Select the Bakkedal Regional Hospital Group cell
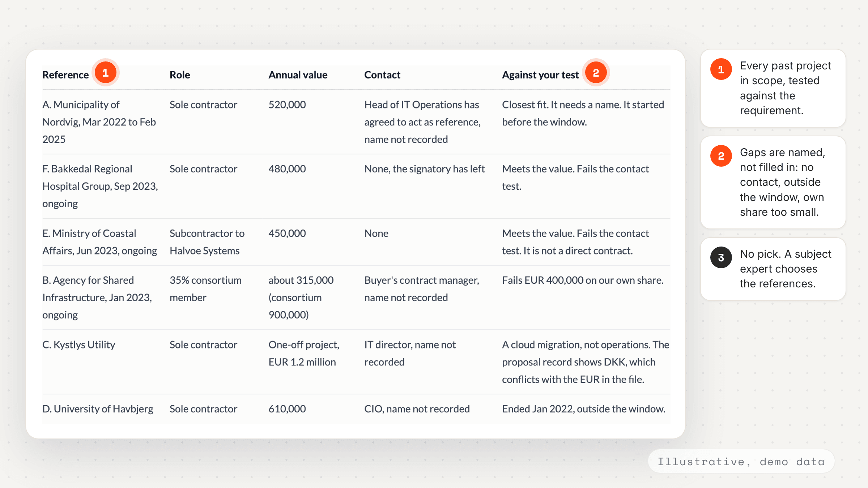 100,186
